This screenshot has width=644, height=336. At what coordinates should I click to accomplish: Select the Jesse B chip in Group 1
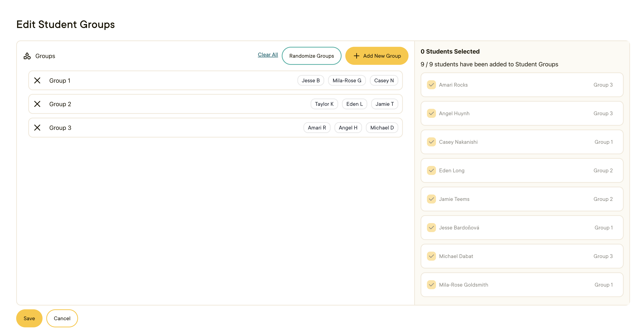[311, 80]
